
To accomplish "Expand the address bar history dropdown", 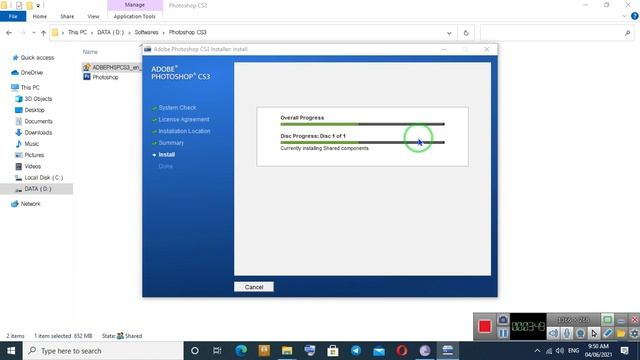I will [x=449, y=33].
